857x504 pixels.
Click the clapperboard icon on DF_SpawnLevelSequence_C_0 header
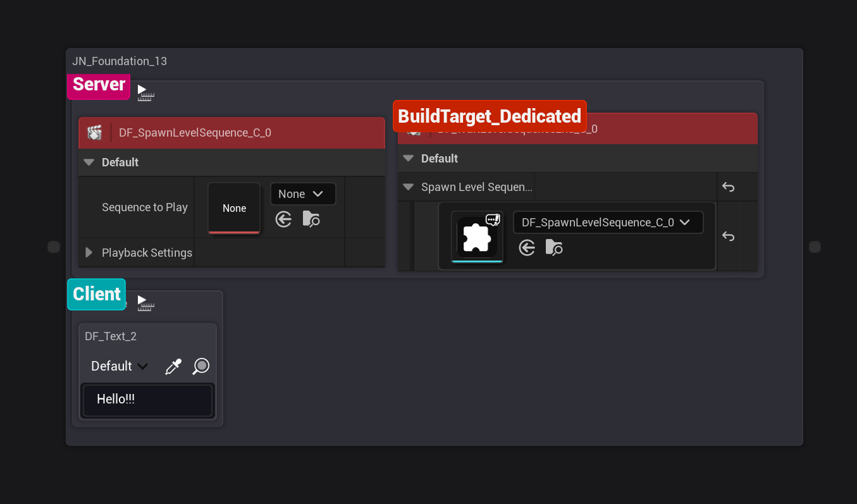[94, 133]
